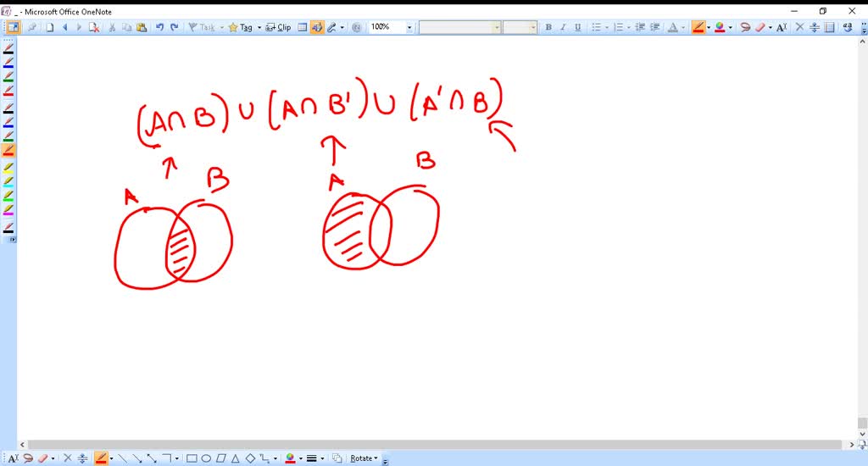Viewport: 868px width, 466px height.
Task: Redo the last undone action
Action: pyautogui.click(x=175, y=27)
